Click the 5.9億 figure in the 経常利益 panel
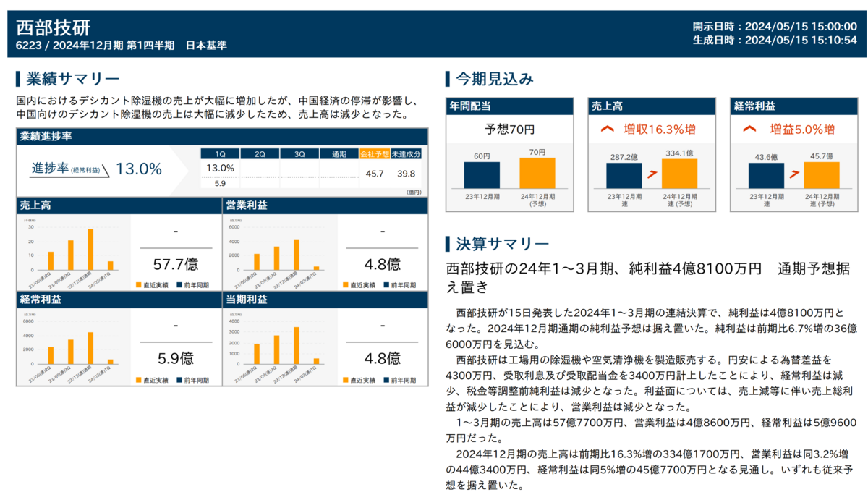868x500 pixels. point(176,358)
